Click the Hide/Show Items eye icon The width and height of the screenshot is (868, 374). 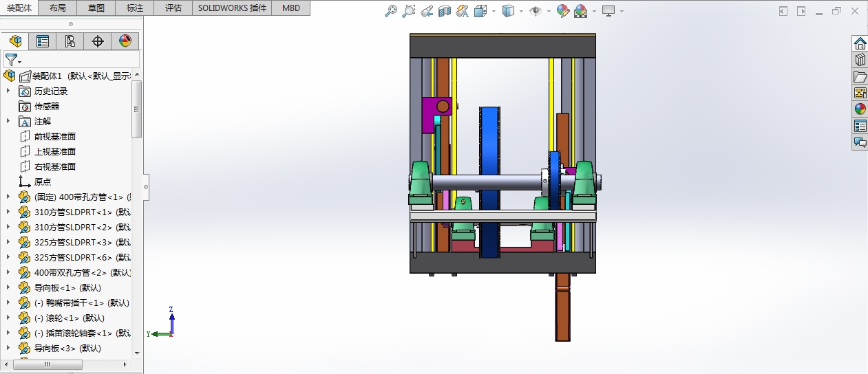pyautogui.click(x=536, y=11)
